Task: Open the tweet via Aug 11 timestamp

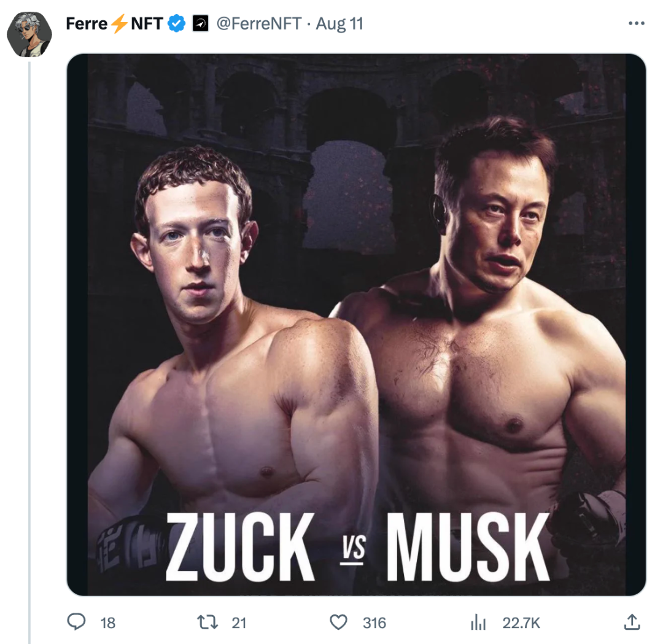Action: pyautogui.click(x=339, y=24)
